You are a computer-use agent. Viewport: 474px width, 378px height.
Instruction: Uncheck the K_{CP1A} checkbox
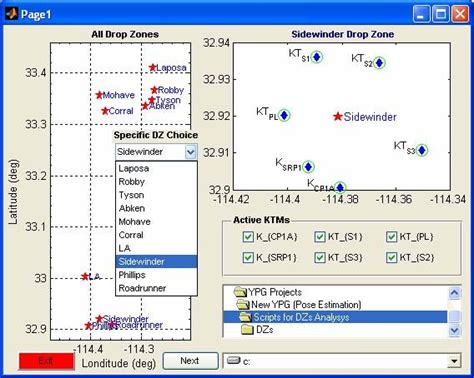[x=248, y=237]
